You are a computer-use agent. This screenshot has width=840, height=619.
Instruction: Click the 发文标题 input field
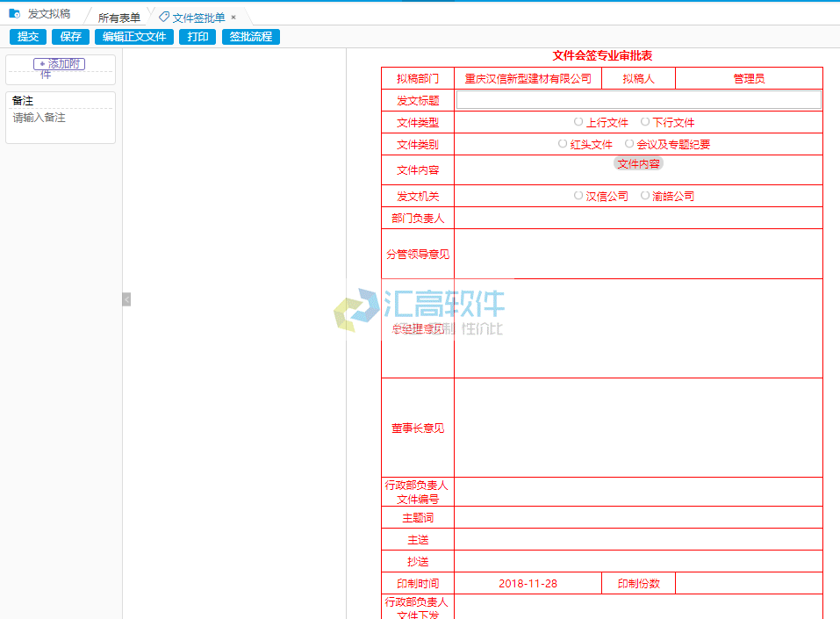[x=638, y=100]
